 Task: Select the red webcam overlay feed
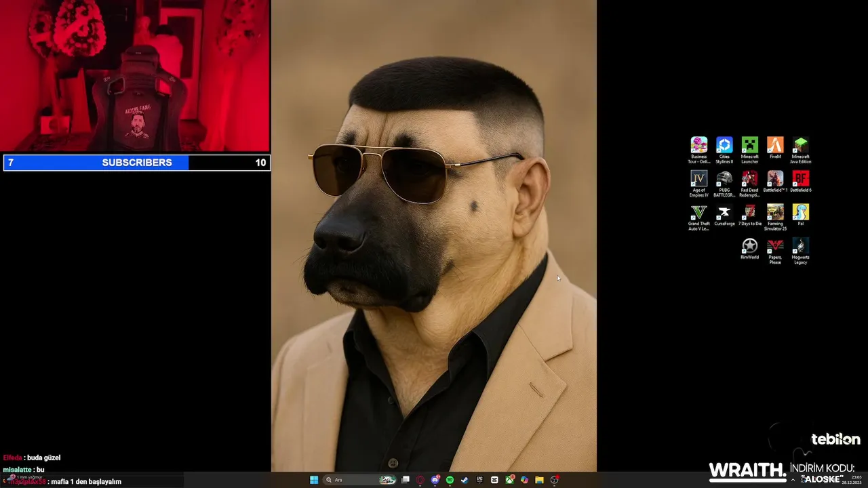pos(135,76)
